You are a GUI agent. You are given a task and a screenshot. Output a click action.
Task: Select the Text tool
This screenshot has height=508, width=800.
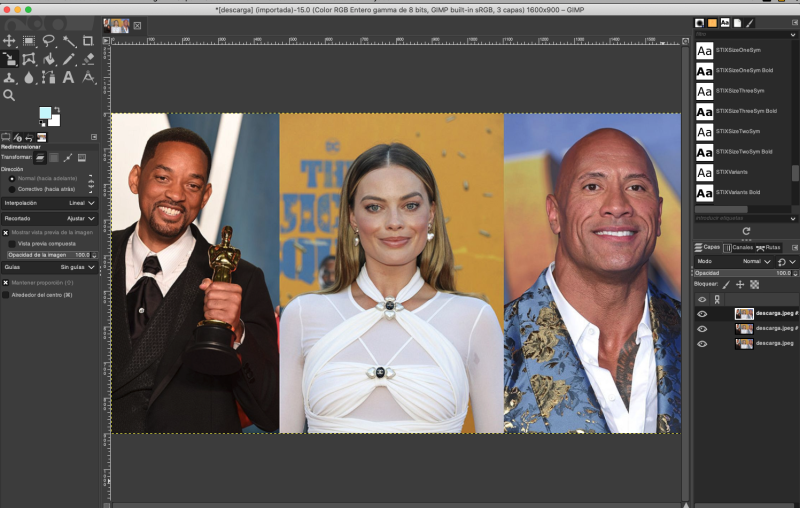[x=68, y=77]
